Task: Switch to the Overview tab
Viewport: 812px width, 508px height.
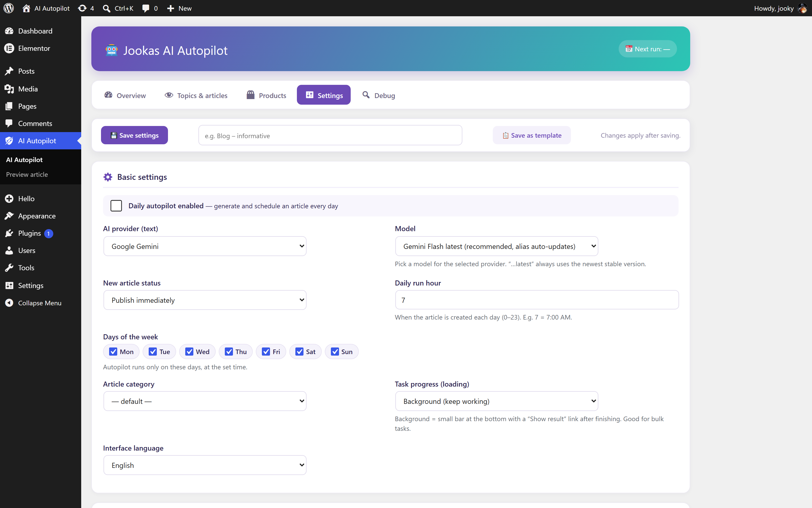Action: coord(125,95)
